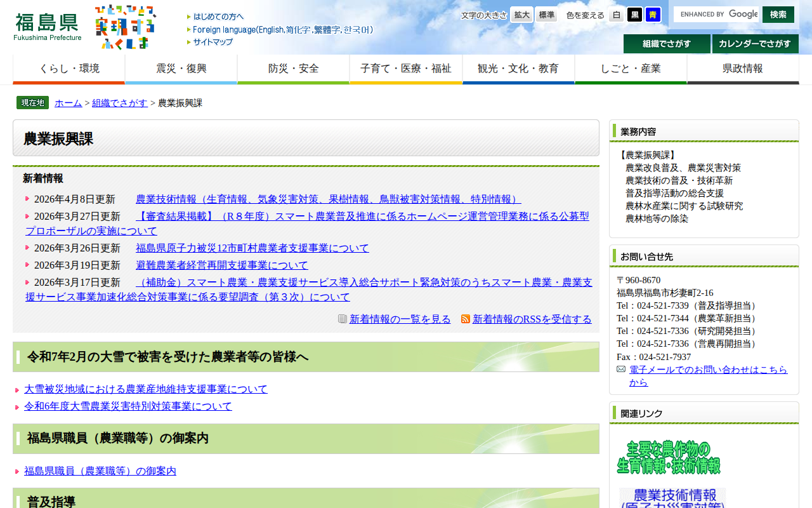Viewport: 812px width, 508px height.
Task: Reset text size with 標準 button
Action: point(546,15)
